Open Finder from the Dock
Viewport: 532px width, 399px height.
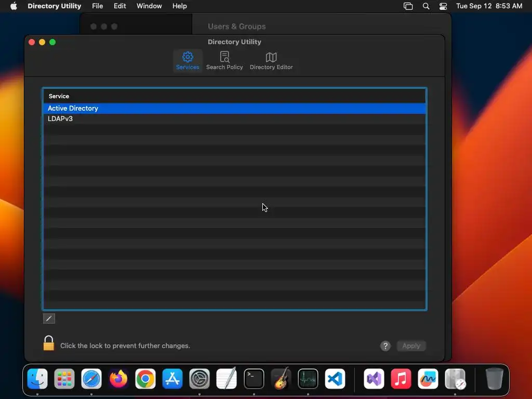(x=37, y=378)
